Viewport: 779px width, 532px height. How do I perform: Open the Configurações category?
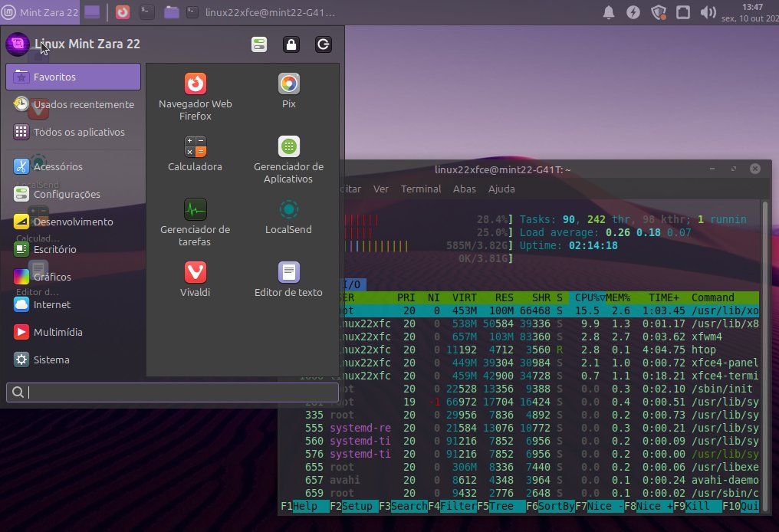(x=73, y=194)
